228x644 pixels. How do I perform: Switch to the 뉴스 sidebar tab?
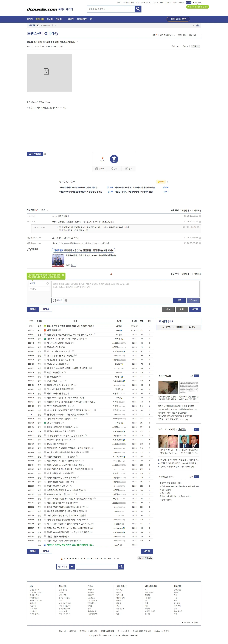pos(160,429)
